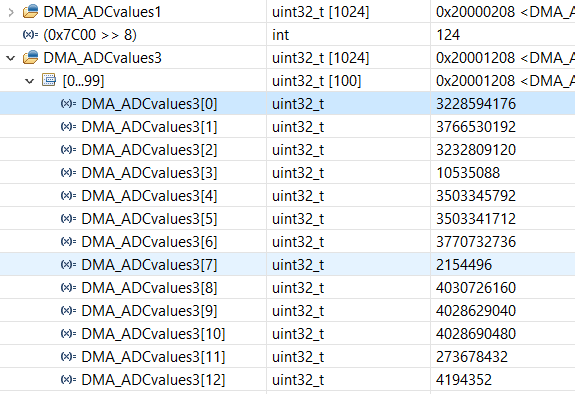Viewport: 575px width, 394px height.
Task: Select the DMA_ADCvalues3[7] name
Action: click(x=149, y=265)
